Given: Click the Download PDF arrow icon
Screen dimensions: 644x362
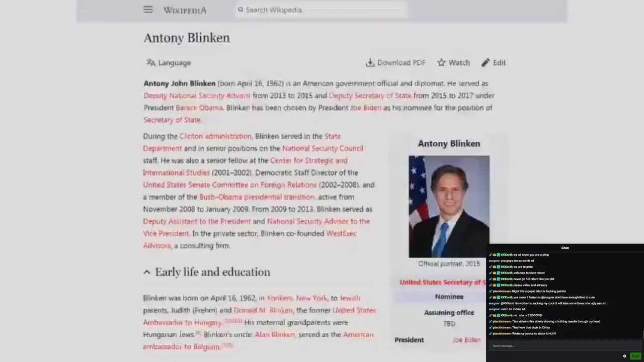Looking at the screenshot, I should tap(370, 62).
